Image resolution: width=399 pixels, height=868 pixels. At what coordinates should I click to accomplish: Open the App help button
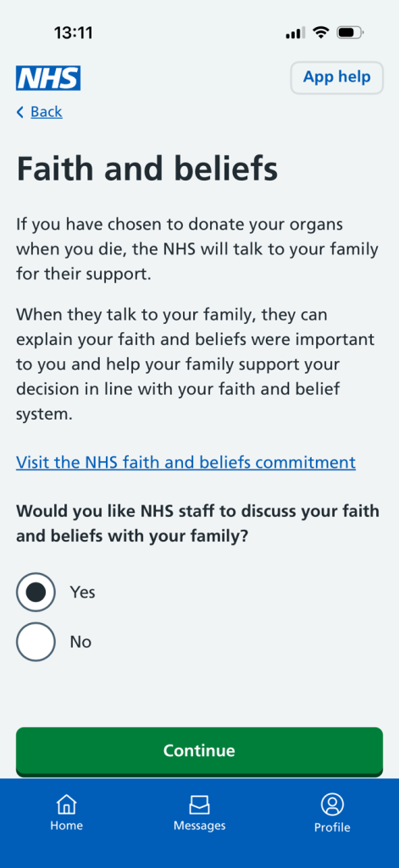(x=337, y=77)
